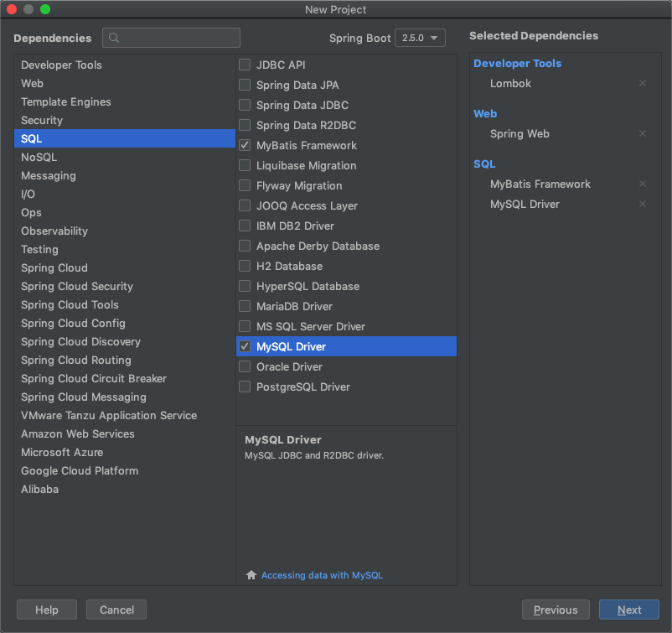Choose Spring Cloud Routing category
The height and width of the screenshot is (633, 672).
(125, 360)
